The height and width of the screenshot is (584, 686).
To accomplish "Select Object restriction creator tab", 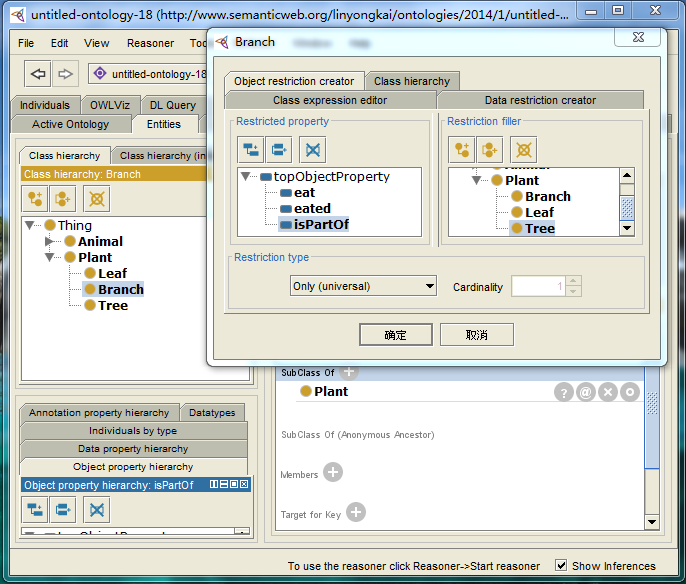I will pyautogui.click(x=294, y=81).
